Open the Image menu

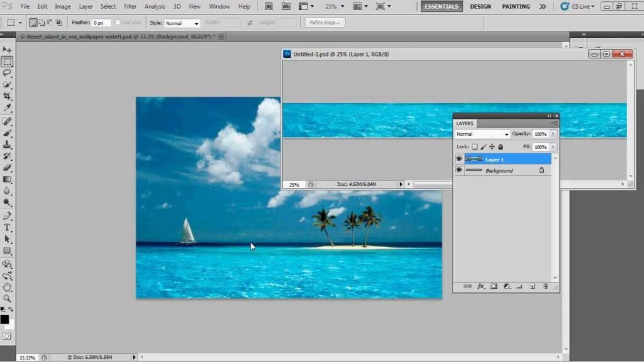(x=63, y=6)
